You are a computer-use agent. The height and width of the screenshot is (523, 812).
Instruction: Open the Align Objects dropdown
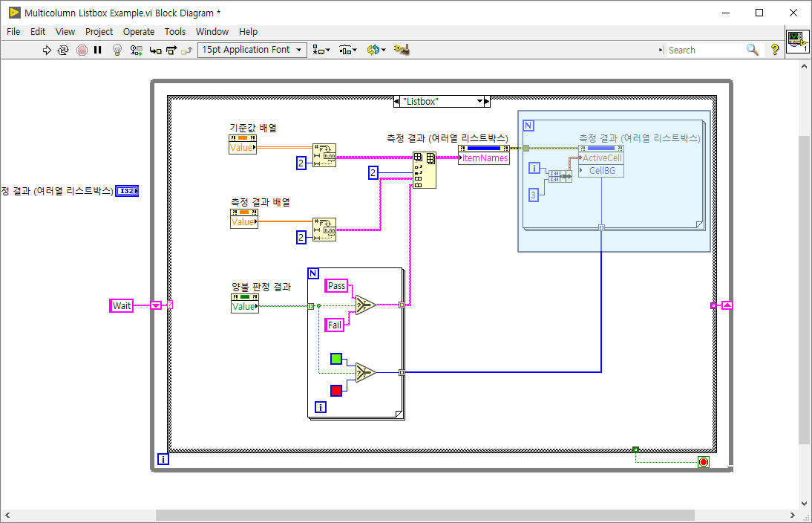tap(321, 51)
